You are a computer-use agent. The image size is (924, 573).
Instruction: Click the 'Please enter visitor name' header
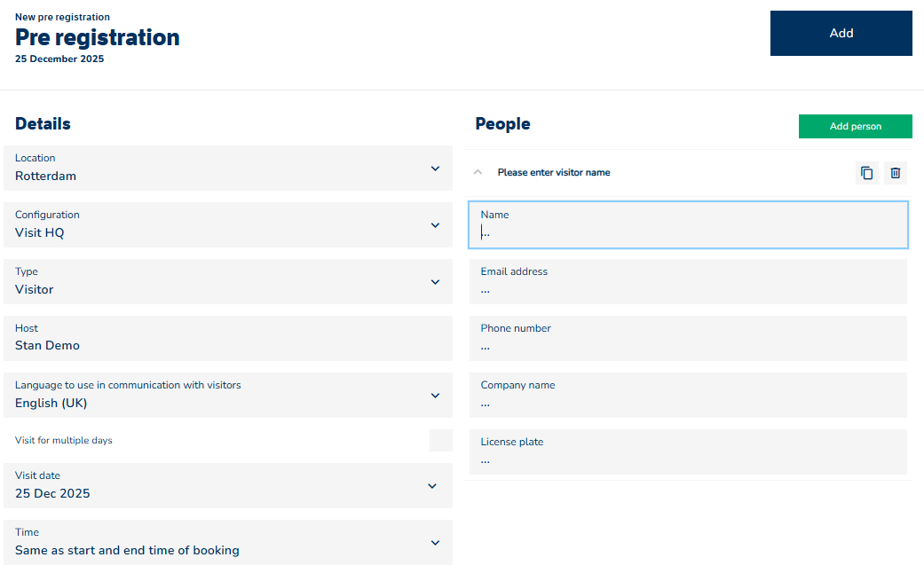coord(554,173)
